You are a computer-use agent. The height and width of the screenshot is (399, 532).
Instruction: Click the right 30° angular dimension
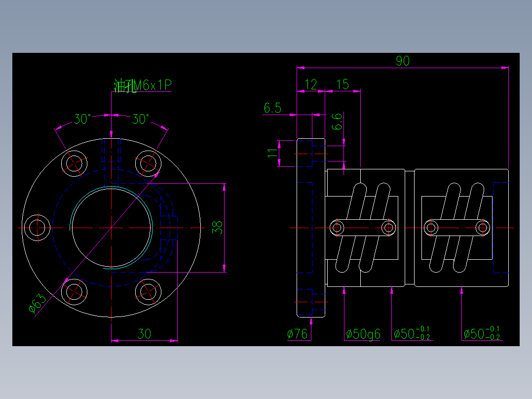tap(139, 119)
